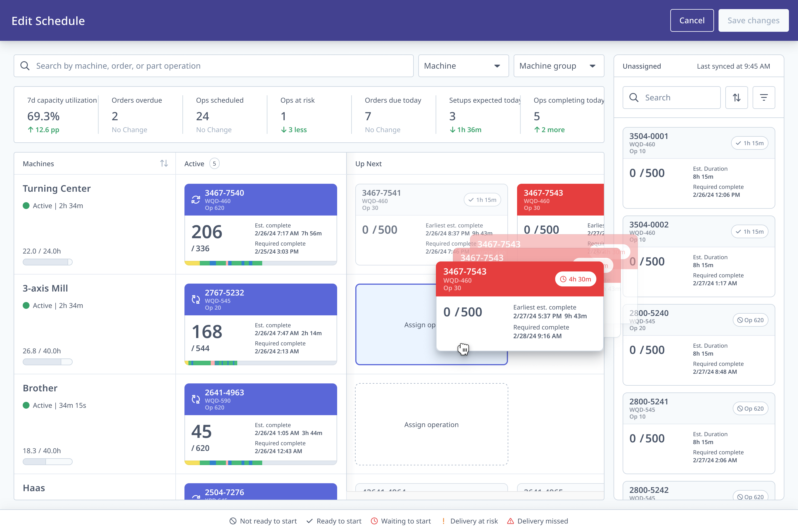The width and height of the screenshot is (798, 532).
Task: Click ready 1h 15m badge on 3504-0001
Action: point(749,143)
